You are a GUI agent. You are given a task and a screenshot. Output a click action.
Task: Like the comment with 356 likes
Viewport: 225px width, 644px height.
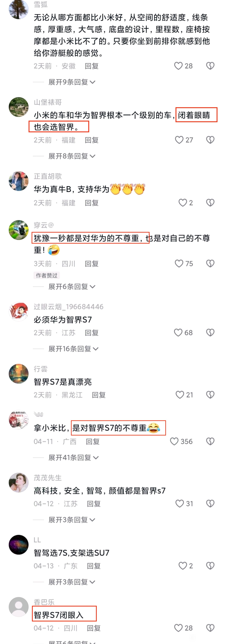pos(174,442)
